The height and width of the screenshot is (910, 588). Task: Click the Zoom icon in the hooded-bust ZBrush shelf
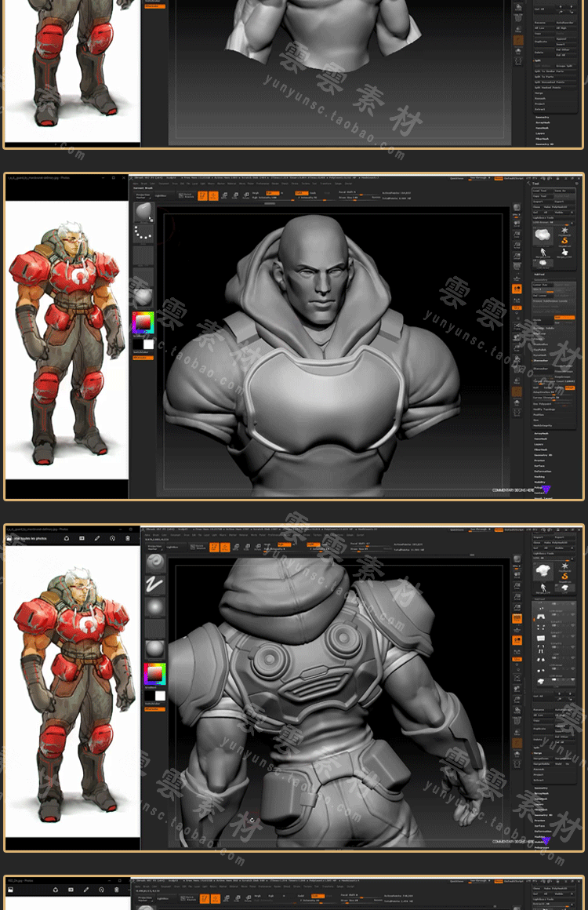tap(517, 235)
